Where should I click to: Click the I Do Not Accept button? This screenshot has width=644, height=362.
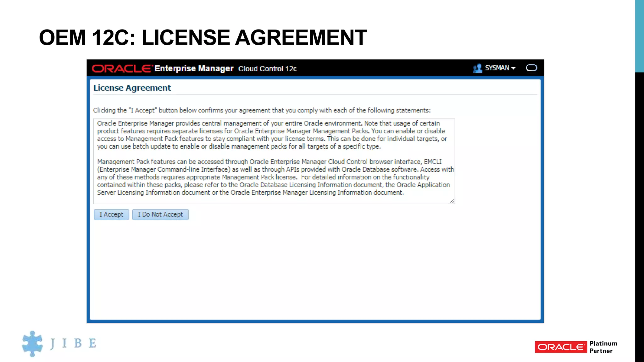tap(160, 214)
